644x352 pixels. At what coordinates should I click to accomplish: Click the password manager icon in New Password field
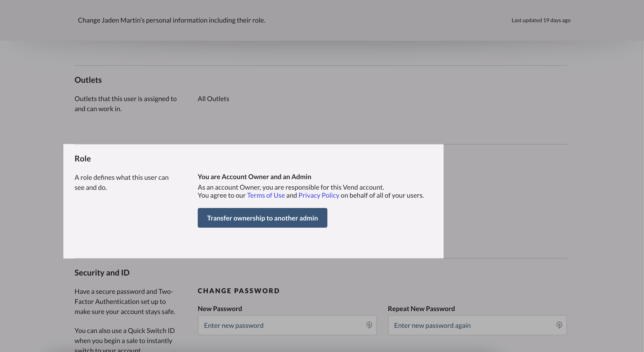[x=369, y=325]
